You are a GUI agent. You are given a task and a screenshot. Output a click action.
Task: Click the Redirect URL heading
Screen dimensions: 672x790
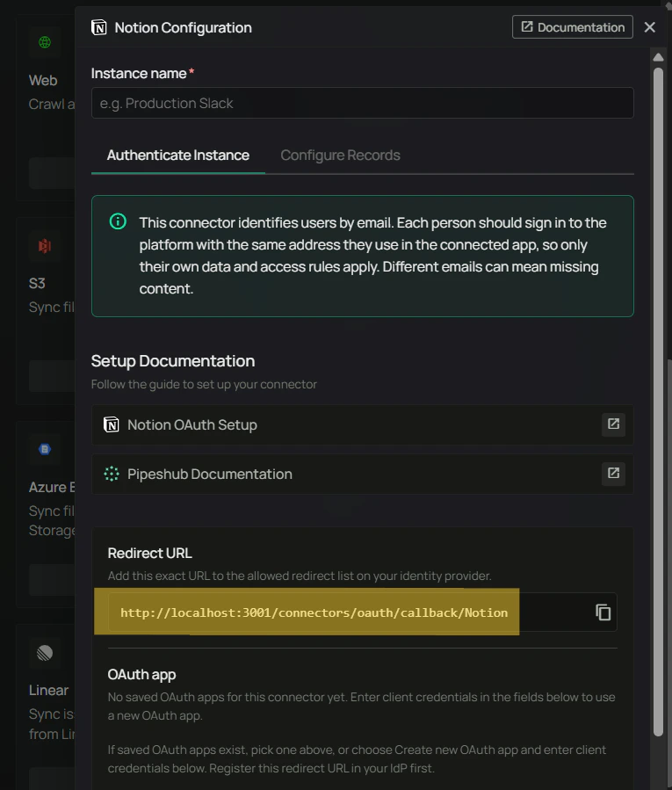click(149, 554)
